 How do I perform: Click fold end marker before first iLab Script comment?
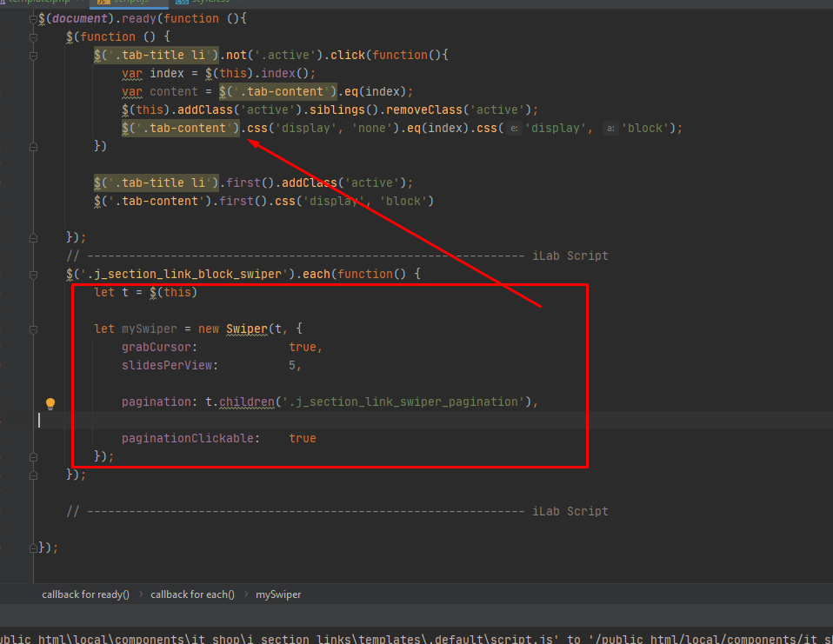point(33,238)
